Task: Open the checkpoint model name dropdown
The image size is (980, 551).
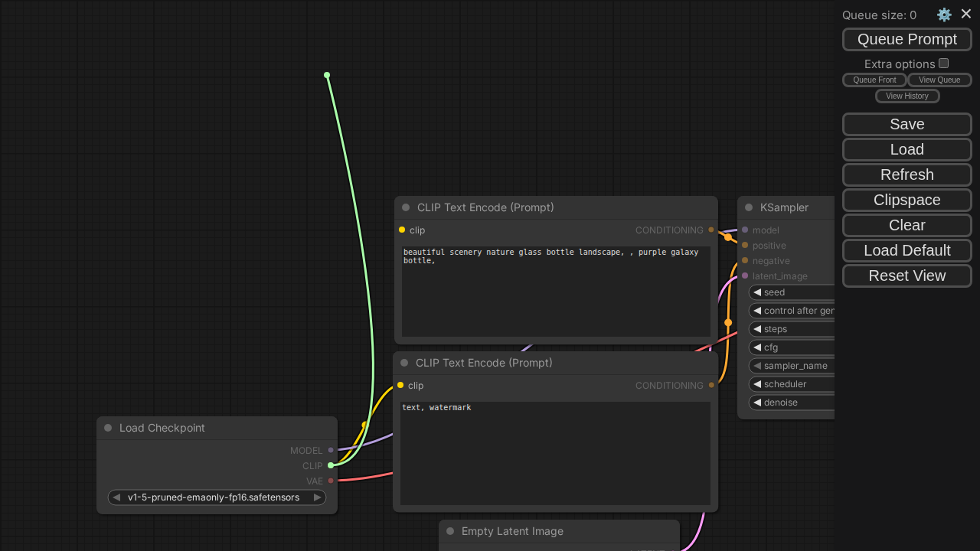Action: pos(216,497)
